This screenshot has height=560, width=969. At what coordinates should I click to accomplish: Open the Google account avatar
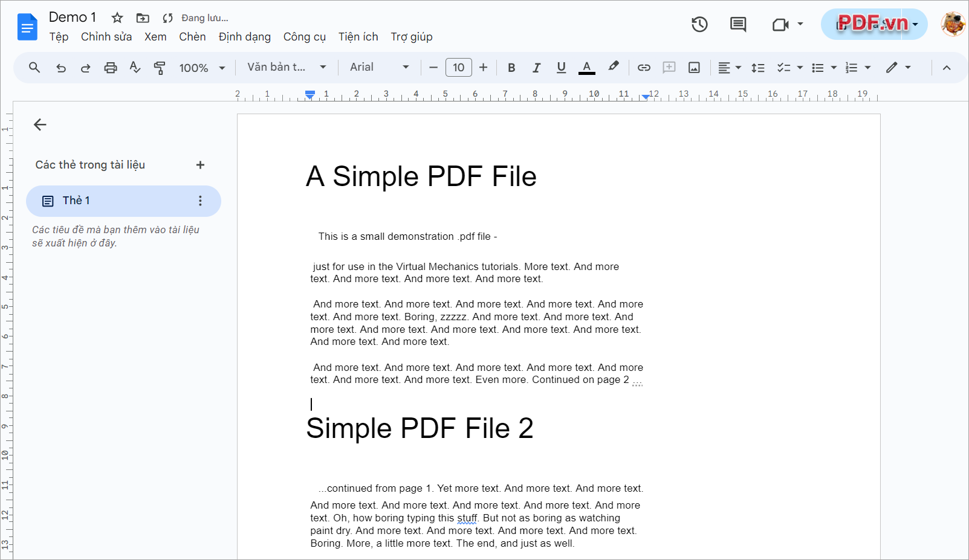953,24
